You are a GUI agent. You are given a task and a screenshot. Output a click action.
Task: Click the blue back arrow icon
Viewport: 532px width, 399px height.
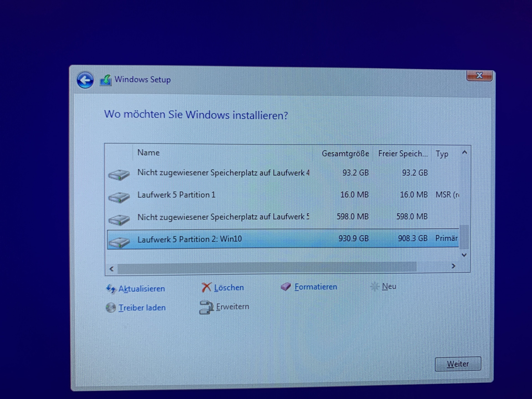(85, 80)
